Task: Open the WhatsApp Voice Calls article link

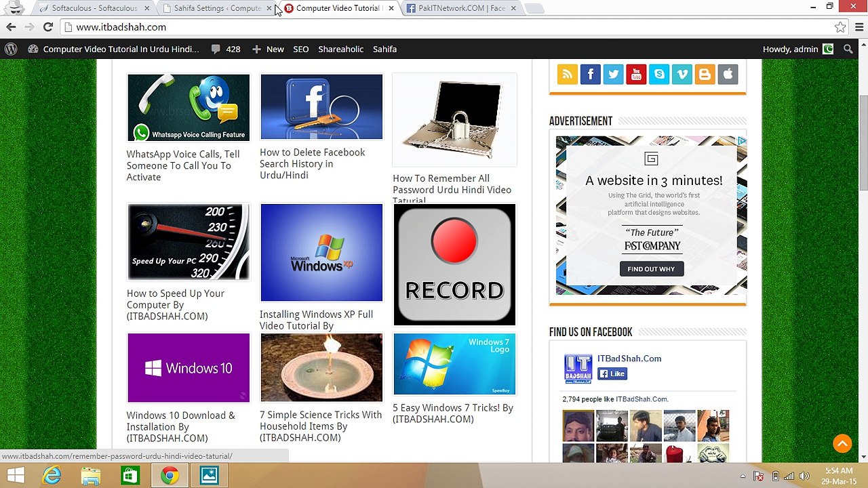Action: point(183,165)
